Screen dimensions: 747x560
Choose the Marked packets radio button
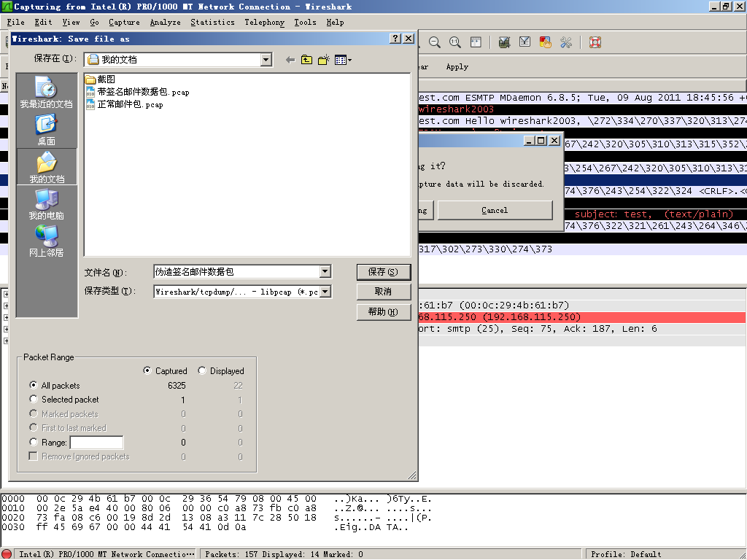pyautogui.click(x=34, y=413)
